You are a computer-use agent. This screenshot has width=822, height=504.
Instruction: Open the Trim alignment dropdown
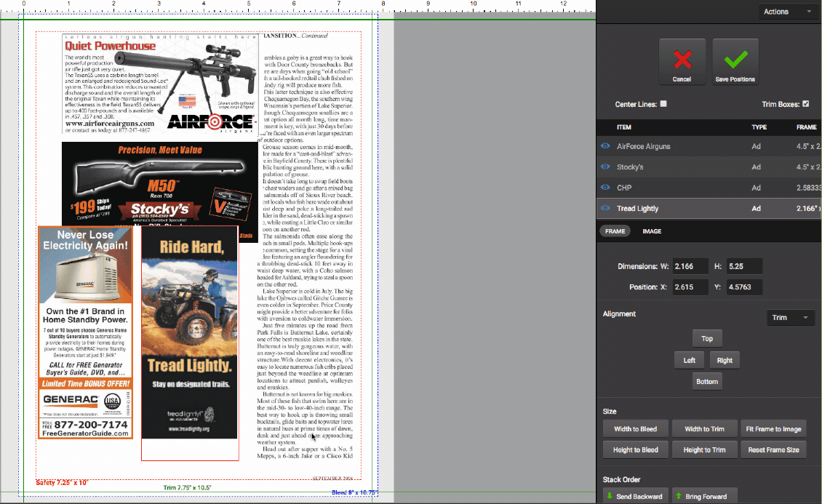[791, 318]
